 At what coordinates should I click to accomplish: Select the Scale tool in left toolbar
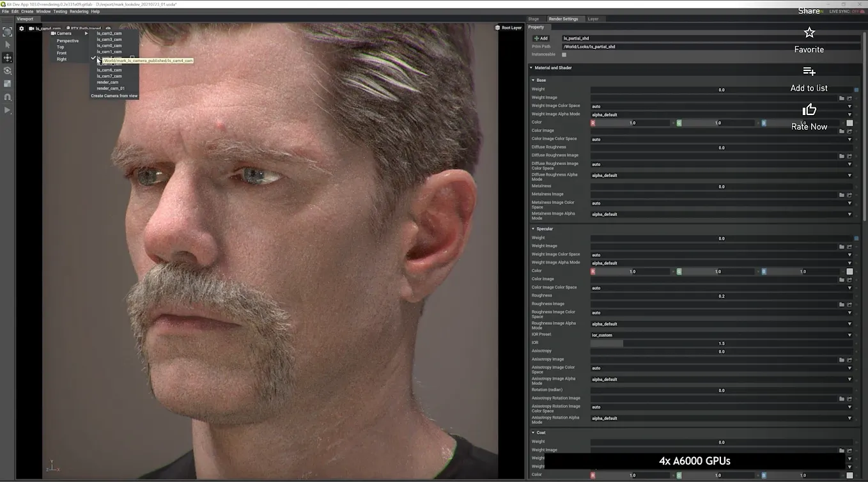pos(8,84)
